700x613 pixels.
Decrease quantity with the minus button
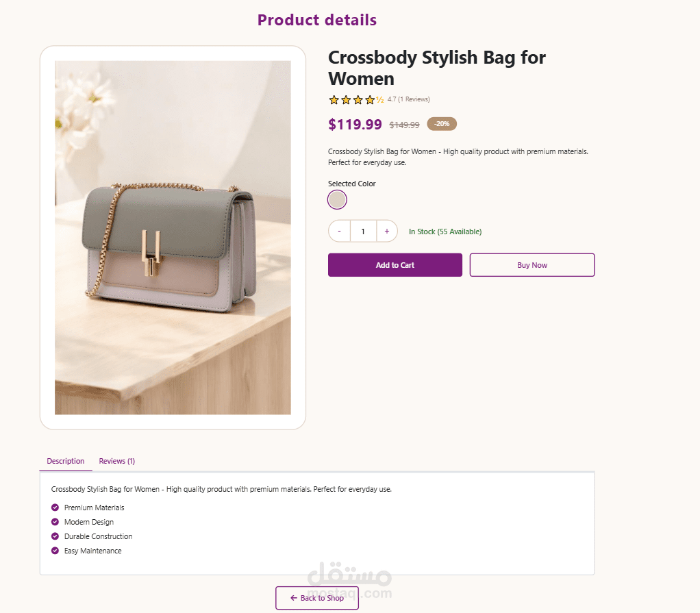click(340, 232)
